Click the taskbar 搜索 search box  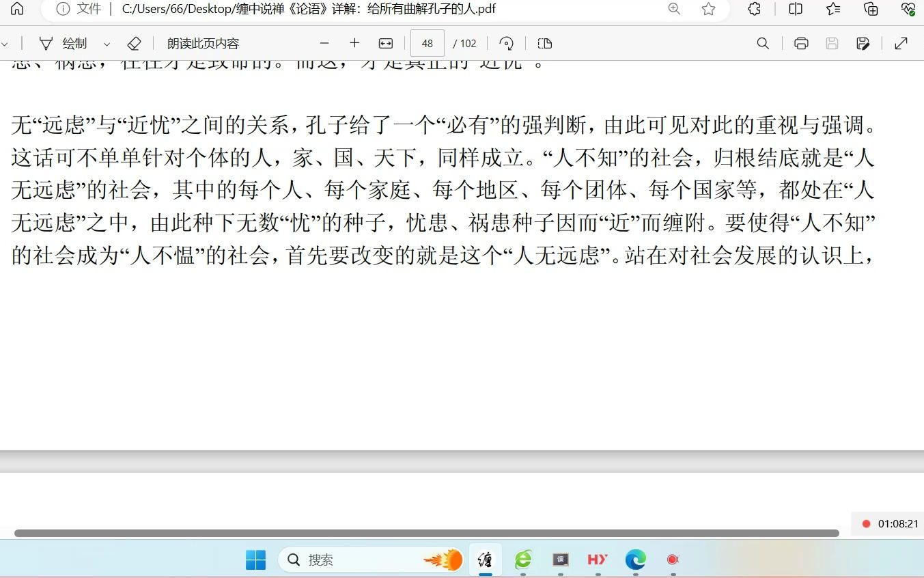371,560
